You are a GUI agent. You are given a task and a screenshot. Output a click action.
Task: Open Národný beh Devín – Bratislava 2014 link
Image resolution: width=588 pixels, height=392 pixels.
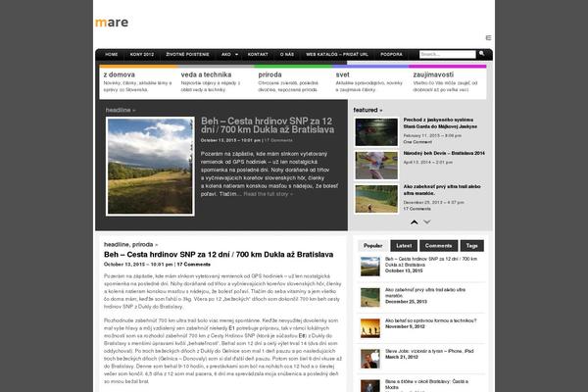(x=444, y=154)
